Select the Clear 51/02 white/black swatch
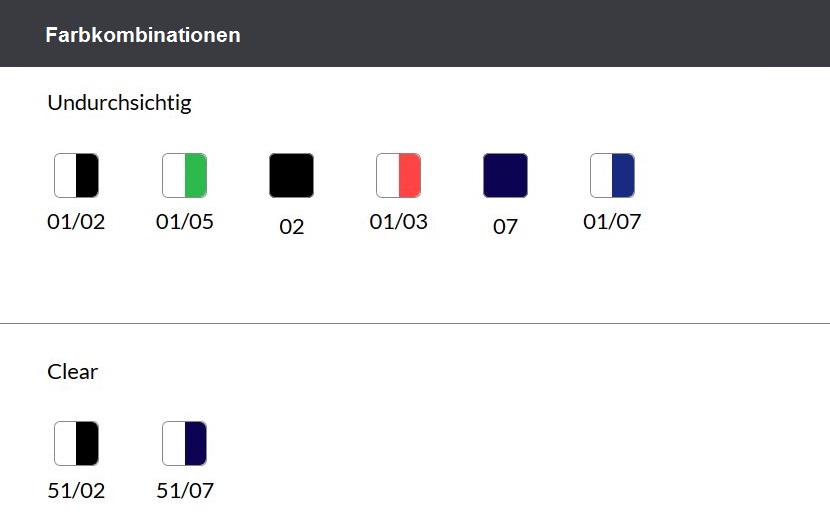This screenshot has height=518, width=830. (76, 443)
